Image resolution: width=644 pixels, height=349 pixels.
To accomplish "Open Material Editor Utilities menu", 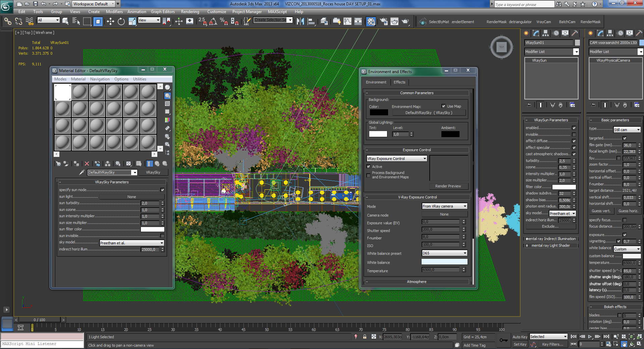I will 140,79.
